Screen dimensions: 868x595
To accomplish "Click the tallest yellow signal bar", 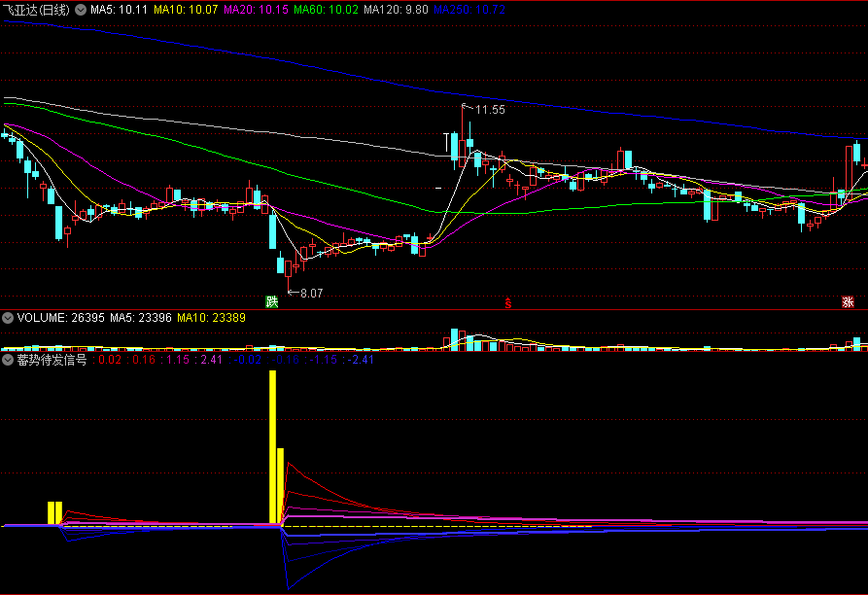I will coord(272,447).
